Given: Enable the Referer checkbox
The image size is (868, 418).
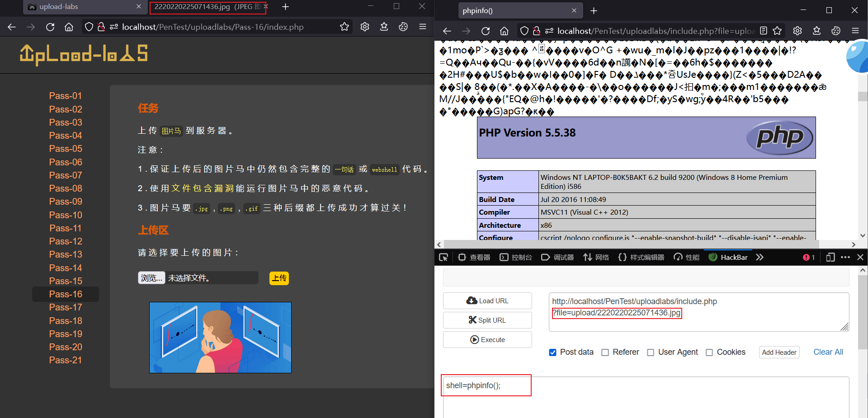Looking at the screenshot, I should pyautogui.click(x=605, y=352).
